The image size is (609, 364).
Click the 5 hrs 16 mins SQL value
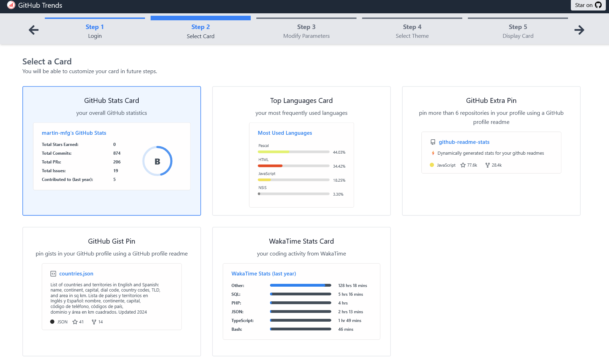(351, 294)
